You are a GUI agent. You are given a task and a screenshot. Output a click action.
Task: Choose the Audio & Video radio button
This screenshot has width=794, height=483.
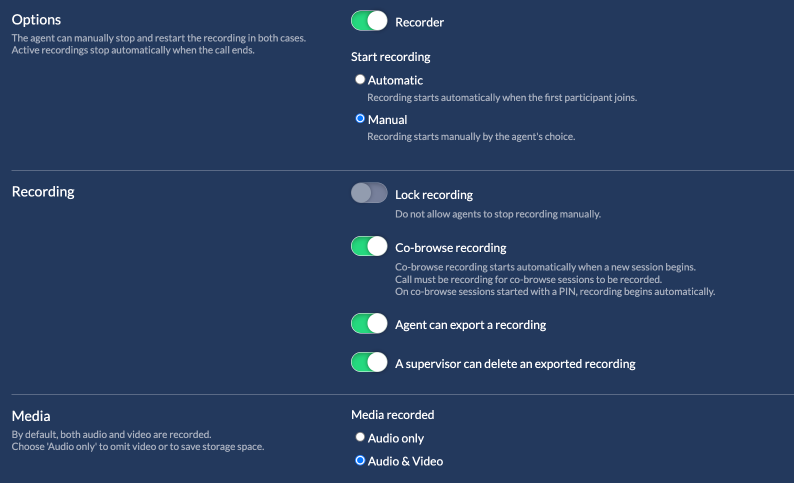tap(360, 461)
